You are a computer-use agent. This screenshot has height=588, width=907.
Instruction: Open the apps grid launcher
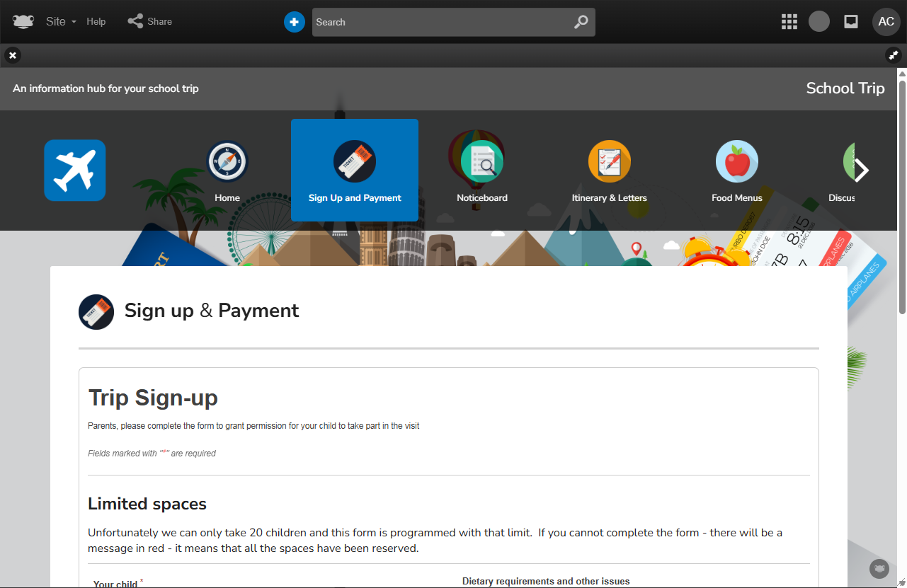789,22
